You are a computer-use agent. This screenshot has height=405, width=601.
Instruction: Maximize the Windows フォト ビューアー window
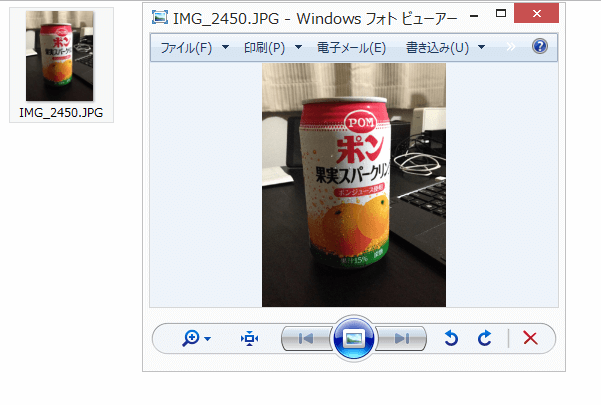point(501,13)
